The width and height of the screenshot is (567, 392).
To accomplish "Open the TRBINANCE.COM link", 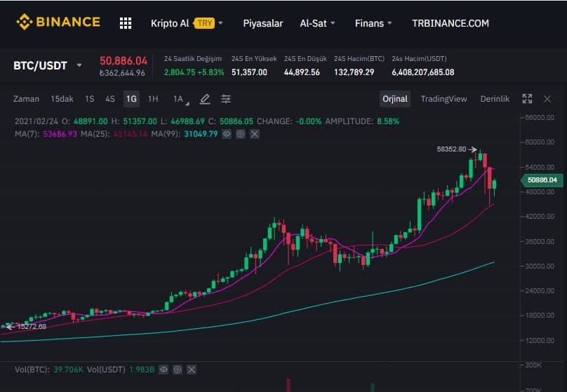I will [x=451, y=23].
